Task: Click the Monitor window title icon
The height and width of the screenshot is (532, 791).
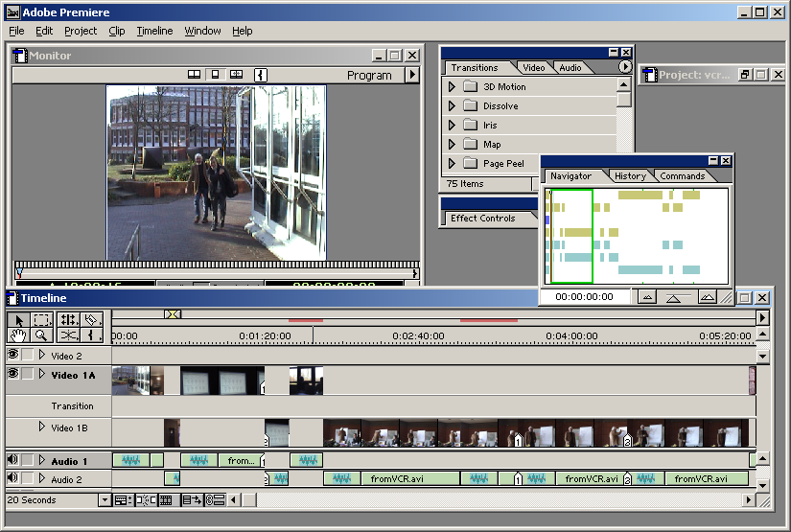Action: point(20,56)
